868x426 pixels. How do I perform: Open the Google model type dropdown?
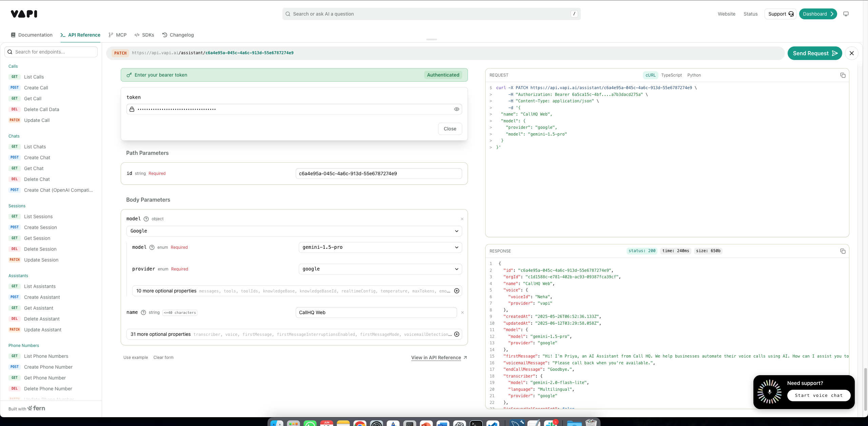(x=294, y=231)
